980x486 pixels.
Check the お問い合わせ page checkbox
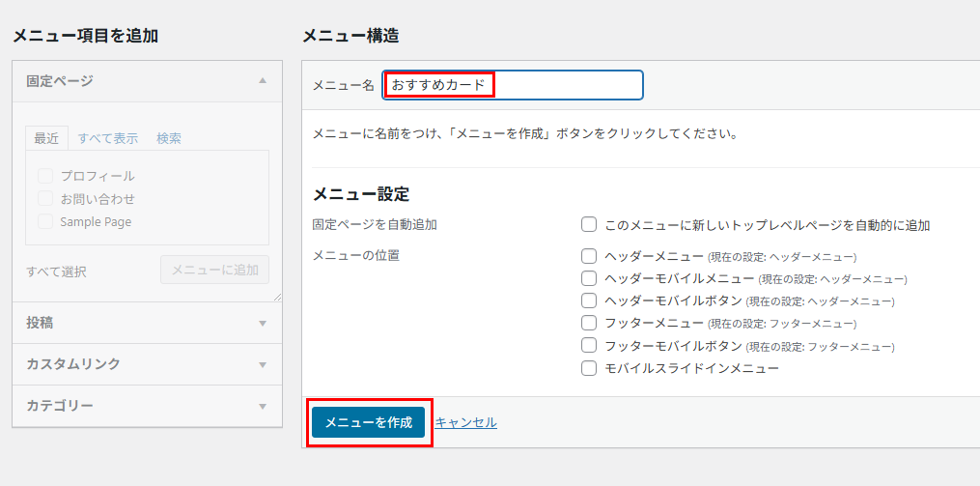pyautogui.click(x=44, y=198)
